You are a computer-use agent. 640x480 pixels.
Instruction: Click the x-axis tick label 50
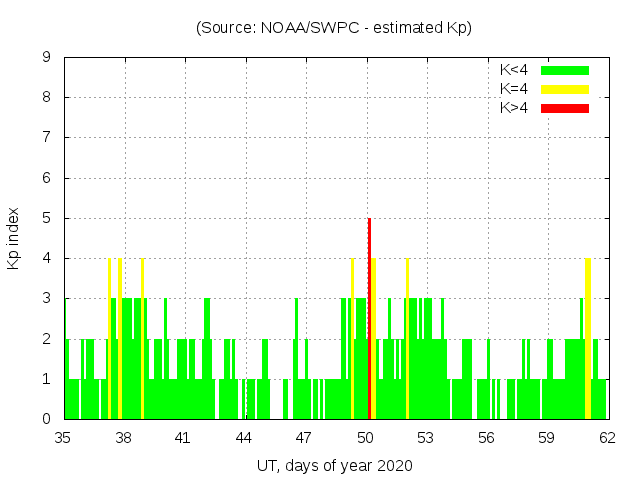365,437
